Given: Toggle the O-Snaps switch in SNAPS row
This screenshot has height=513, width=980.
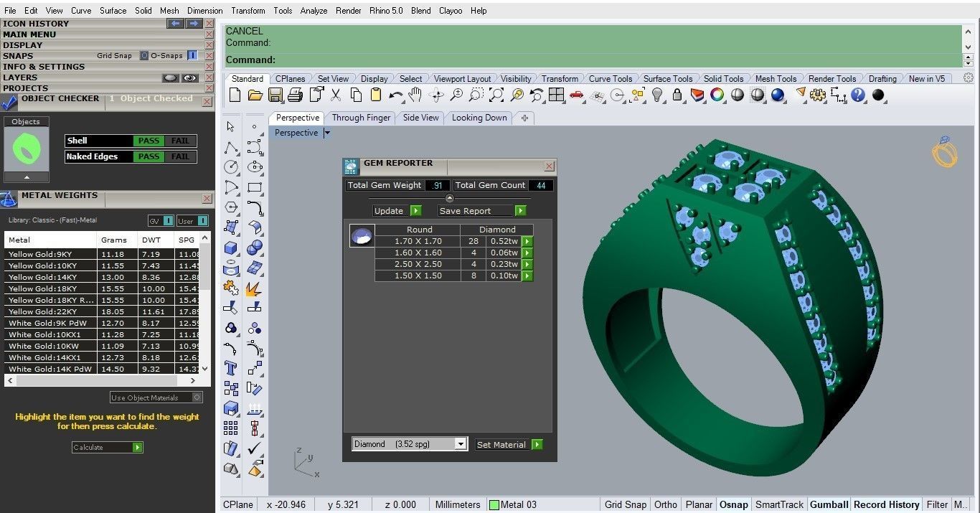Looking at the screenshot, I should [192, 55].
